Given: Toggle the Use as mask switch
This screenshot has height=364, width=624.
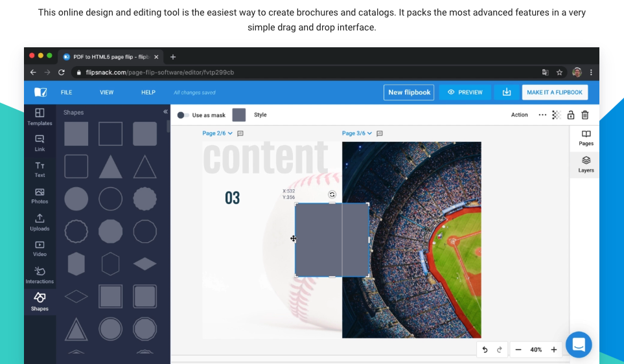Looking at the screenshot, I should 183,115.
